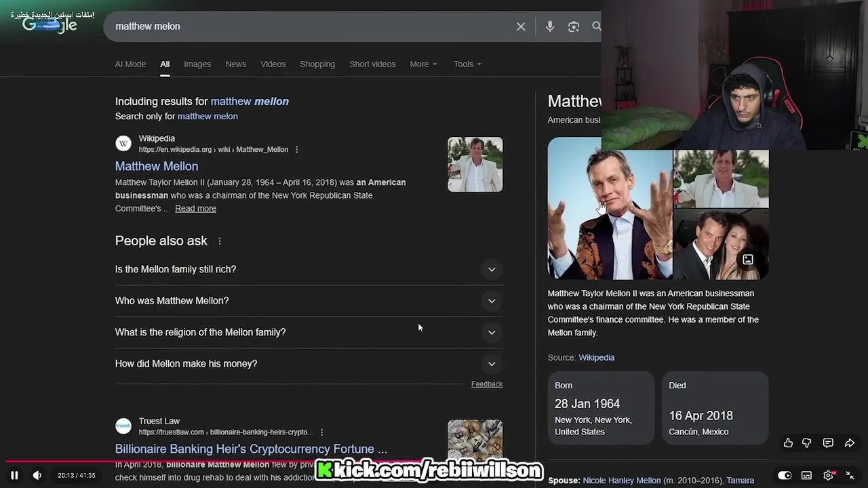Pause the video playback
Screen dimensions: 868x488
click(x=14, y=475)
